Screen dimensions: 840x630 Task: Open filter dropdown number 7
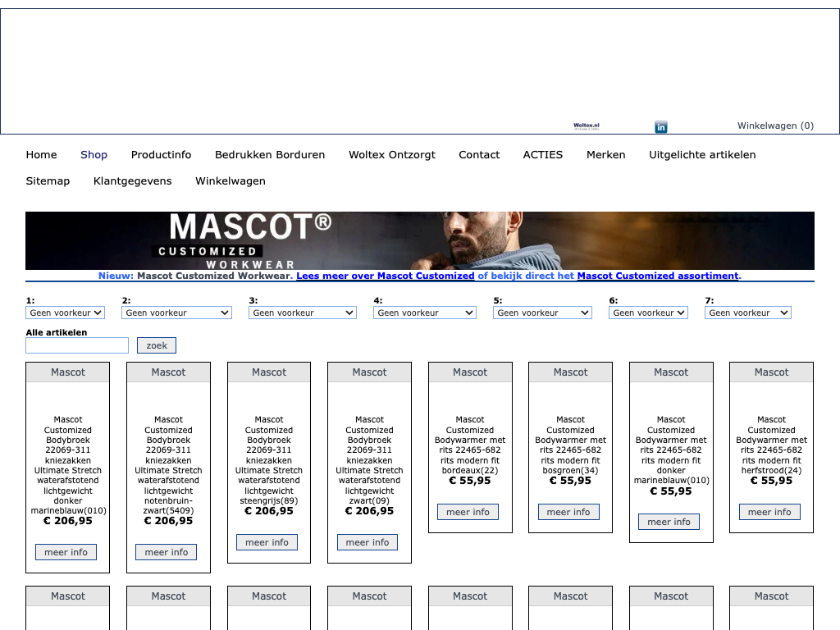pos(747,313)
